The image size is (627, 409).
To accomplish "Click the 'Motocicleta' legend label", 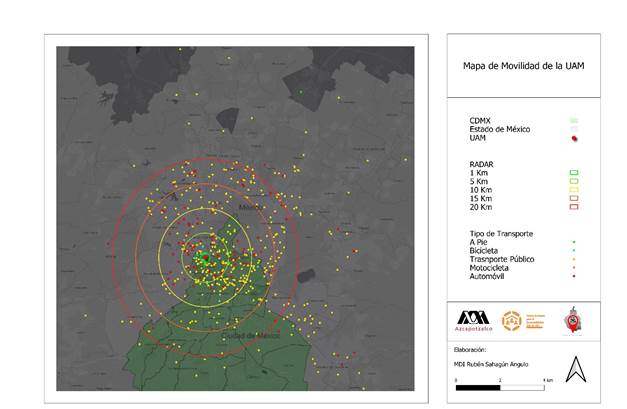I will click(489, 268).
